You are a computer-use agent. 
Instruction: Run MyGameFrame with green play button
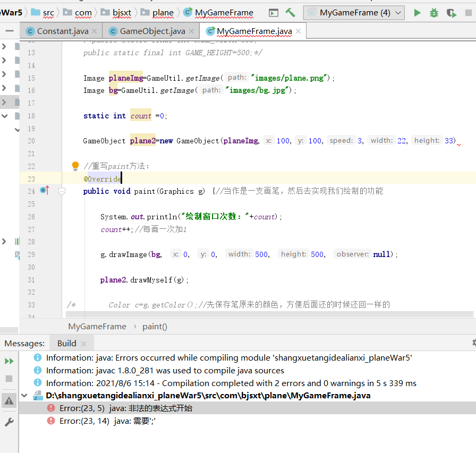click(x=418, y=13)
